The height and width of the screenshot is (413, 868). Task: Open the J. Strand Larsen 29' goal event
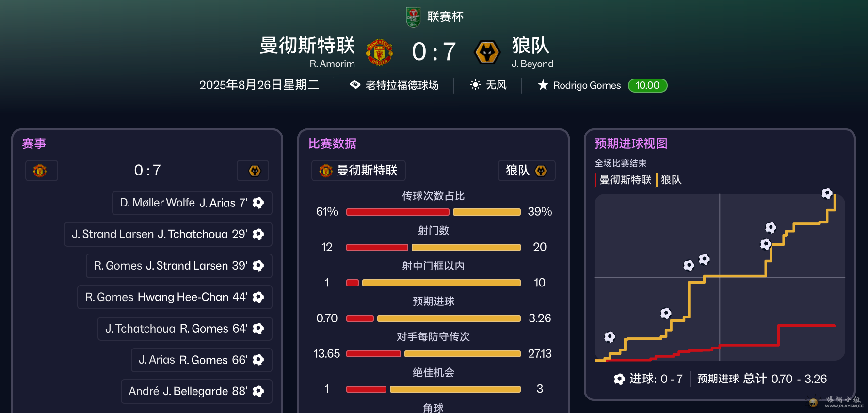click(168, 234)
